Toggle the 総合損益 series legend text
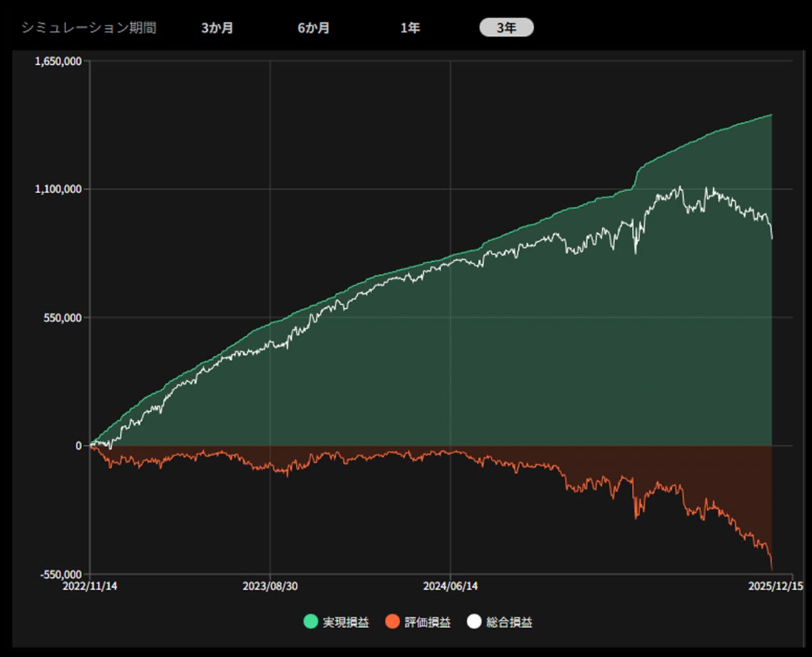Image resolution: width=812 pixels, height=657 pixels. (509, 622)
